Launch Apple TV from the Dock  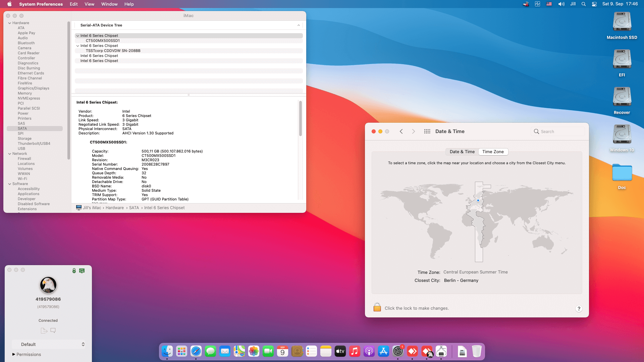340,351
